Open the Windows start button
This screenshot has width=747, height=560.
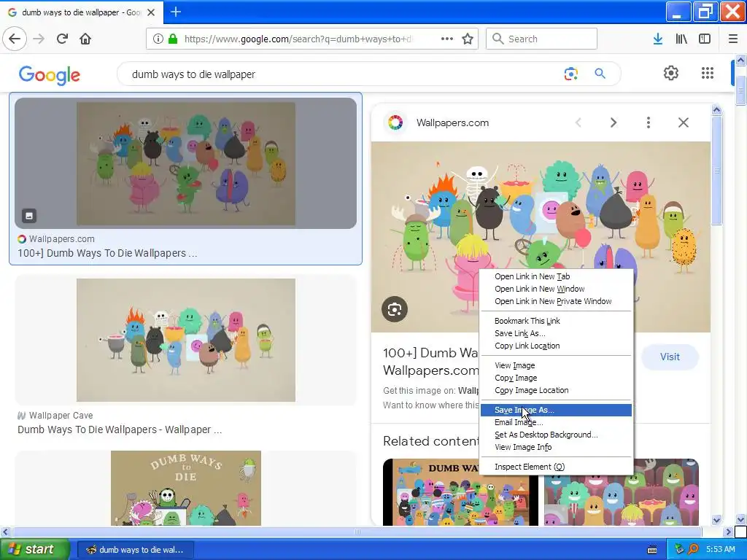(x=35, y=550)
